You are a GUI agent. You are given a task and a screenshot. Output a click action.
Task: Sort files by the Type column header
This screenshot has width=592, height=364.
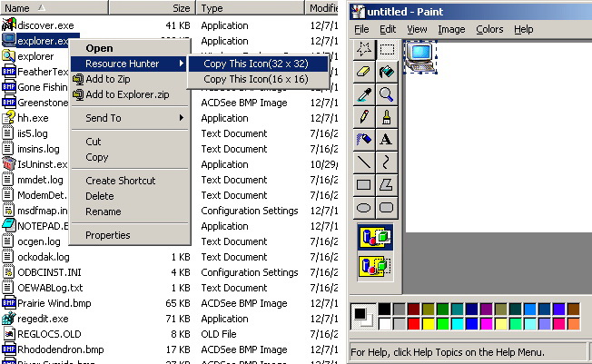[251, 8]
